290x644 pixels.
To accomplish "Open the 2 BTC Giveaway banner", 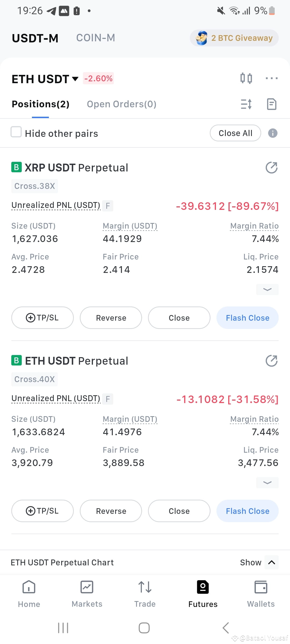I will (234, 38).
